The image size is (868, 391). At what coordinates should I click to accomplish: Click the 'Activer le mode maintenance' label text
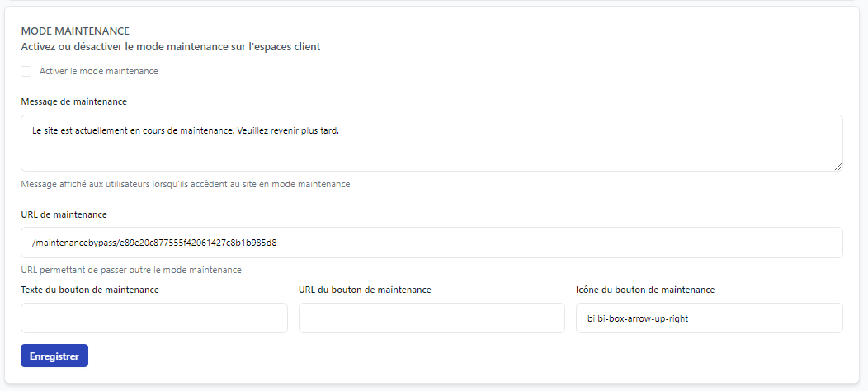tap(98, 72)
